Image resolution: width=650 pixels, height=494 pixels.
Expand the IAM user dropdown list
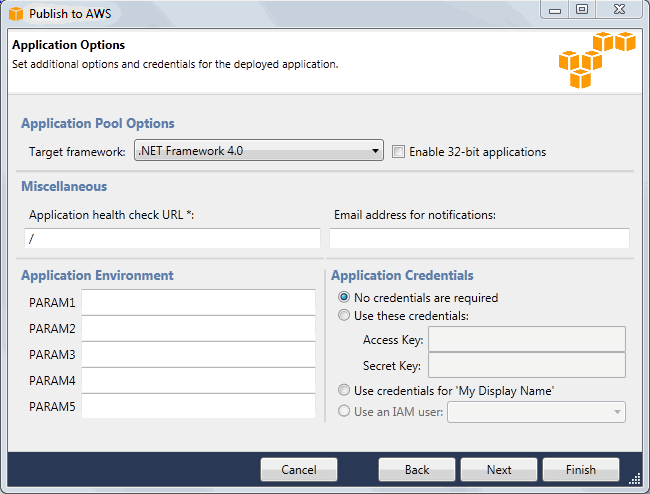click(x=537, y=411)
